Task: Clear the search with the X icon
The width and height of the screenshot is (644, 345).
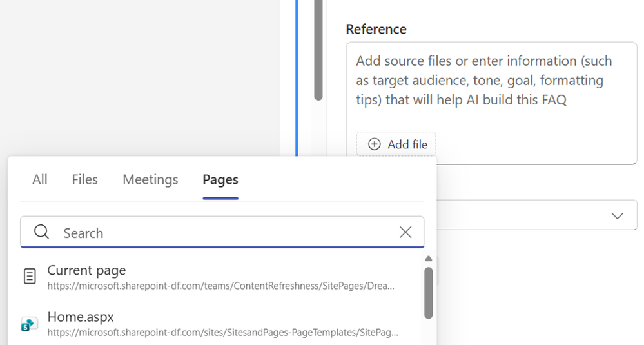Action: pos(405,232)
